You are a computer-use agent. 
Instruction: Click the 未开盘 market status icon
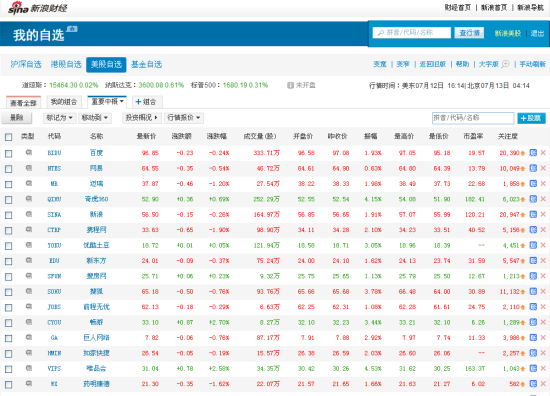(x=290, y=85)
